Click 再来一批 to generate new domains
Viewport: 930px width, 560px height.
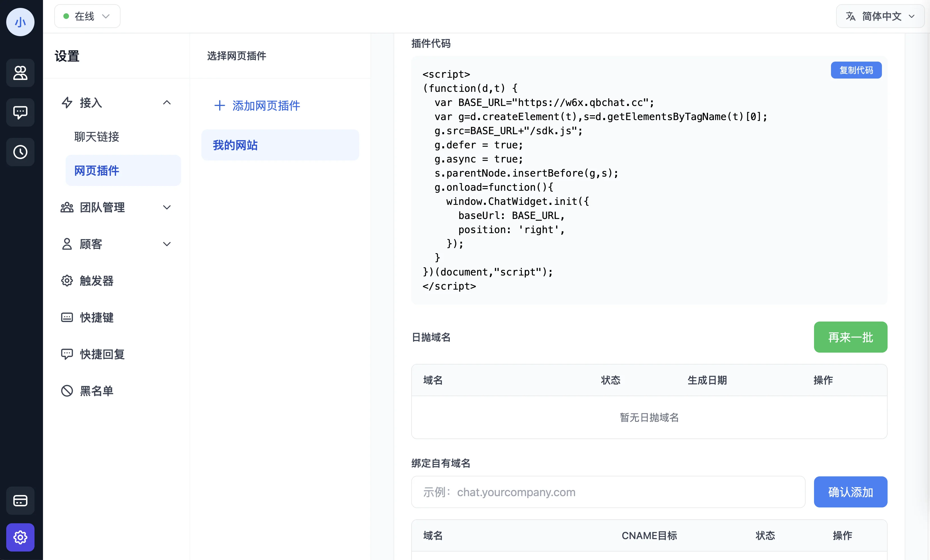[x=850, y=337]
